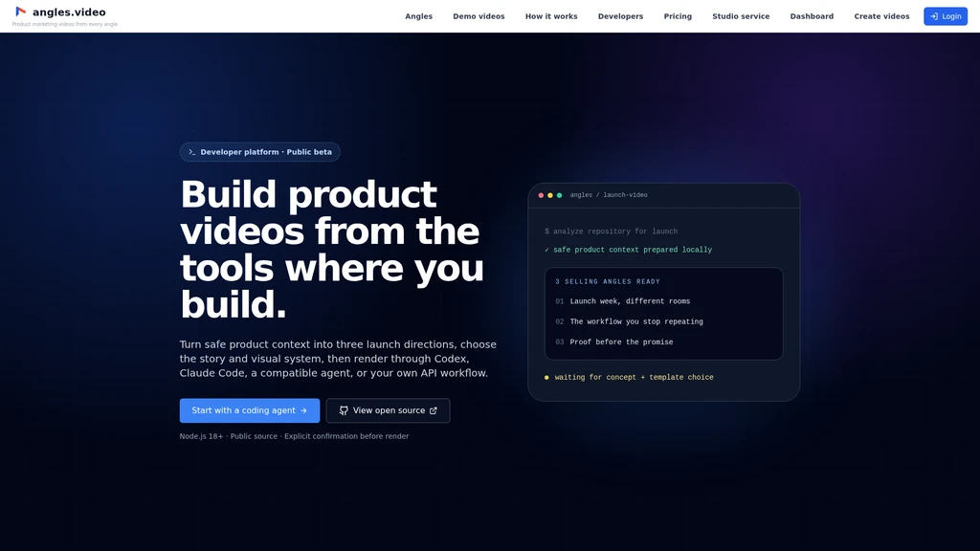
Task: Start with a coding agent
Action: (x=250, y=410)
